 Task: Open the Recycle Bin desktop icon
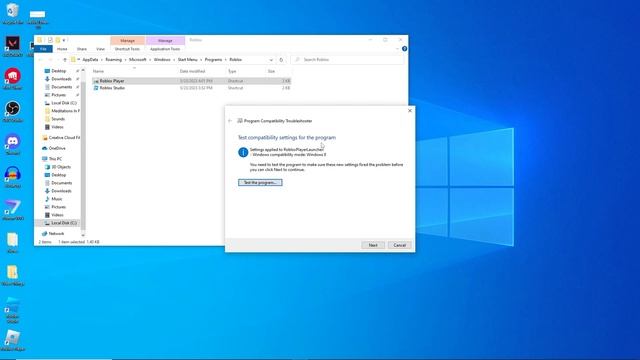(12, 13)
